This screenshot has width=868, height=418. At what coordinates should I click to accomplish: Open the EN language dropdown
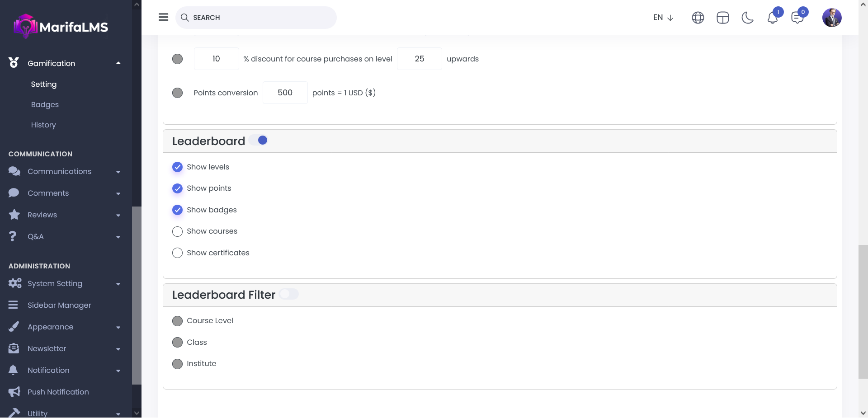(663, 18)
